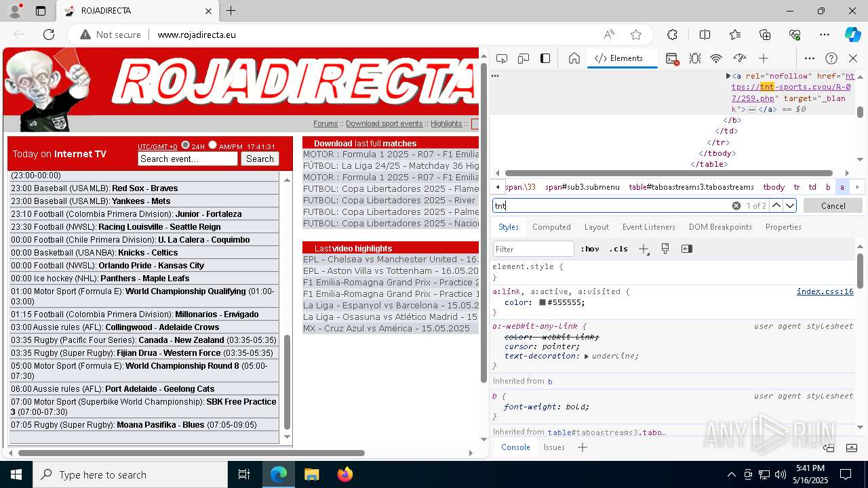Open Task View on the taskbar

[x=244, y=474]
